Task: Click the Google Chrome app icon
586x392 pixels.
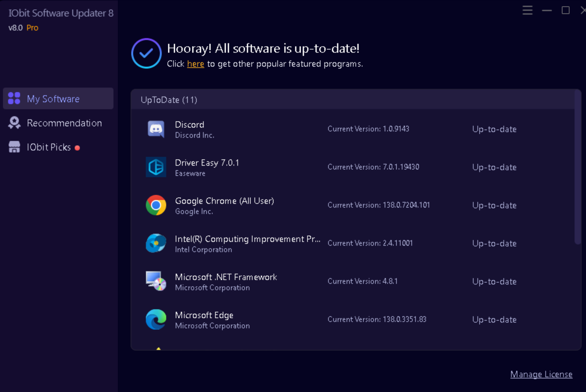Action: (156, 205)
